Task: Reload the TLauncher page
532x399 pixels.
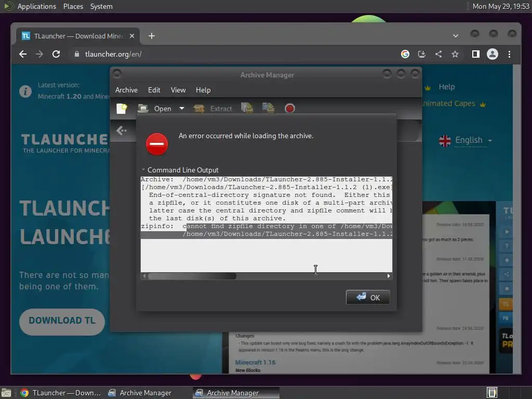Action: click(56, 54)
